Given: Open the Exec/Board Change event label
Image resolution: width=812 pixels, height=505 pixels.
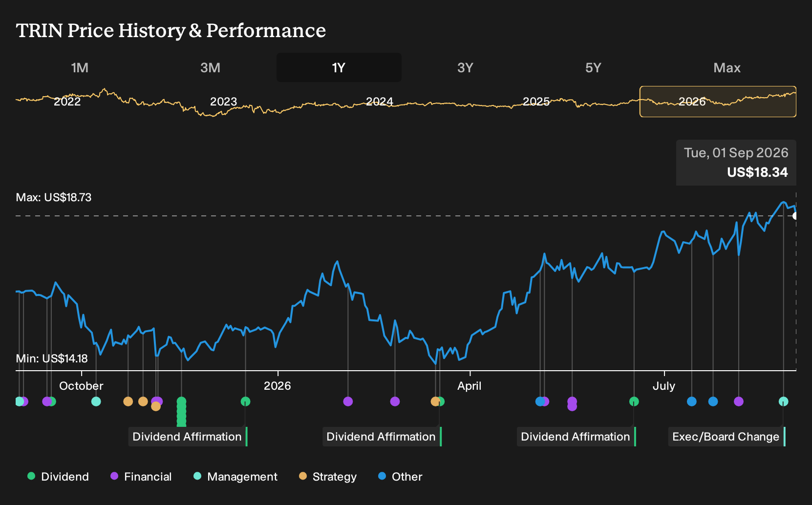Looking at the screenshot, I should tap(727, 437).
